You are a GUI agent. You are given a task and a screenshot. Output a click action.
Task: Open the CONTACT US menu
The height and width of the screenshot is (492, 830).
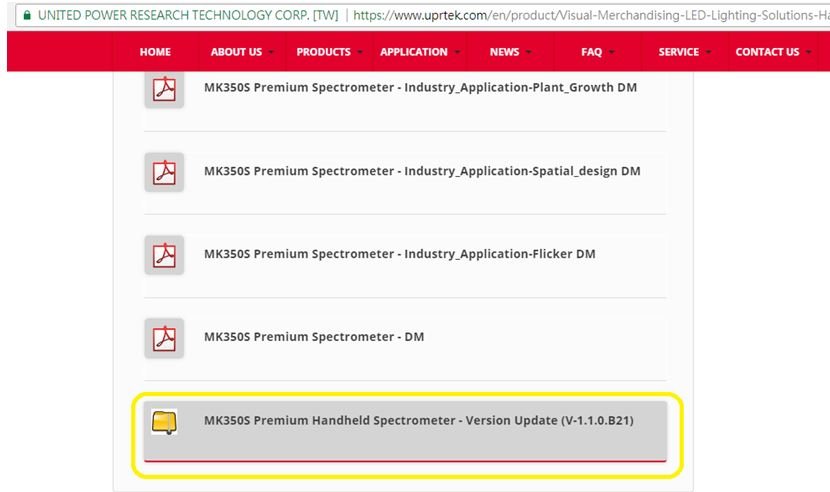768,52
